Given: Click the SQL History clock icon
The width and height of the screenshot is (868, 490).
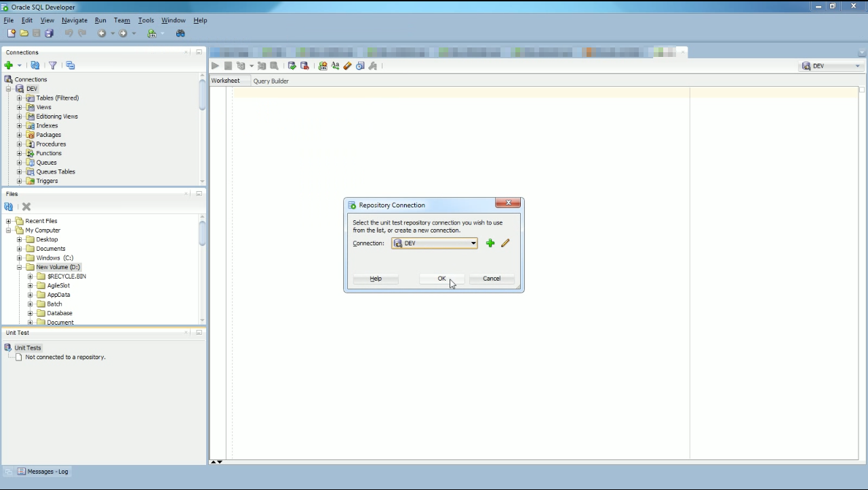Looking at the screenshot, I should [360, 66].
